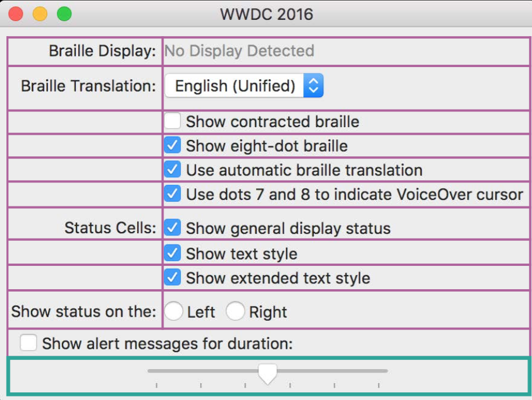Click the Braille Translation: label
This screenshot has height=400, width=532.
click(x=89, y=86)
